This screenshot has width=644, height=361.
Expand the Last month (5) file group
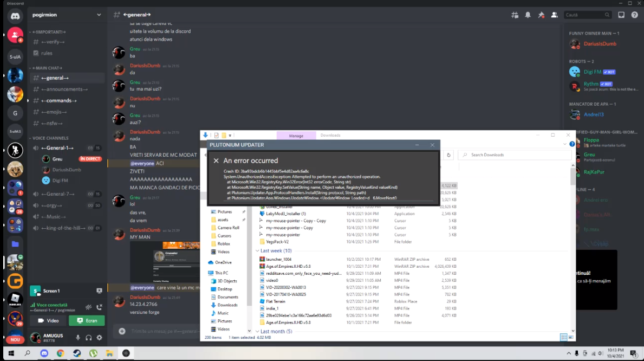(x=257, y=331)
